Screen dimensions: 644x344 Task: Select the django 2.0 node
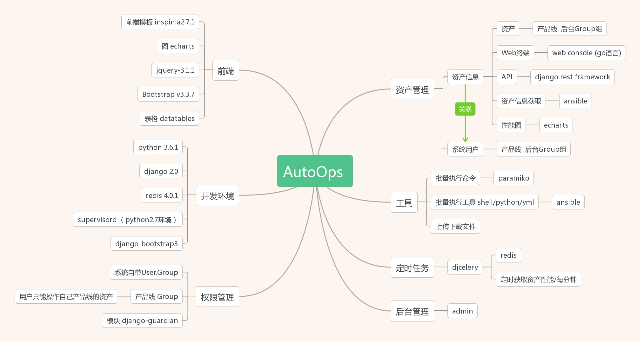(x=161, y=171)
